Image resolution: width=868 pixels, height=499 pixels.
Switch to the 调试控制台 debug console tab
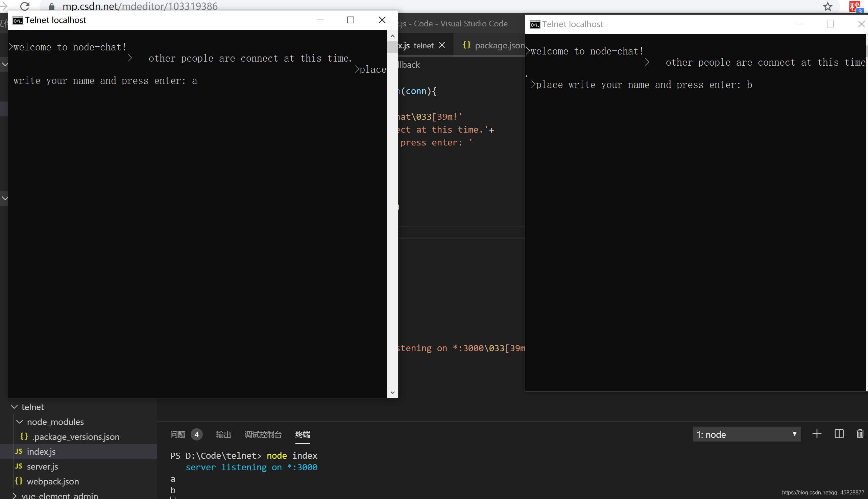(x=263, y=435)
